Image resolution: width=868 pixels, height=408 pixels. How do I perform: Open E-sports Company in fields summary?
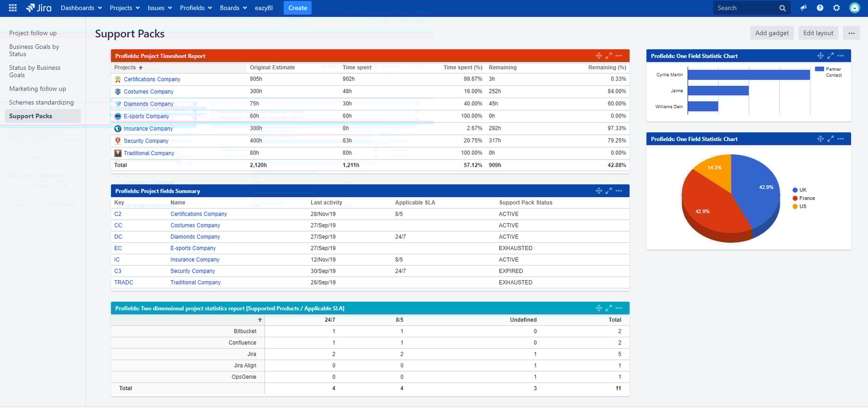[x=193, y=248]
